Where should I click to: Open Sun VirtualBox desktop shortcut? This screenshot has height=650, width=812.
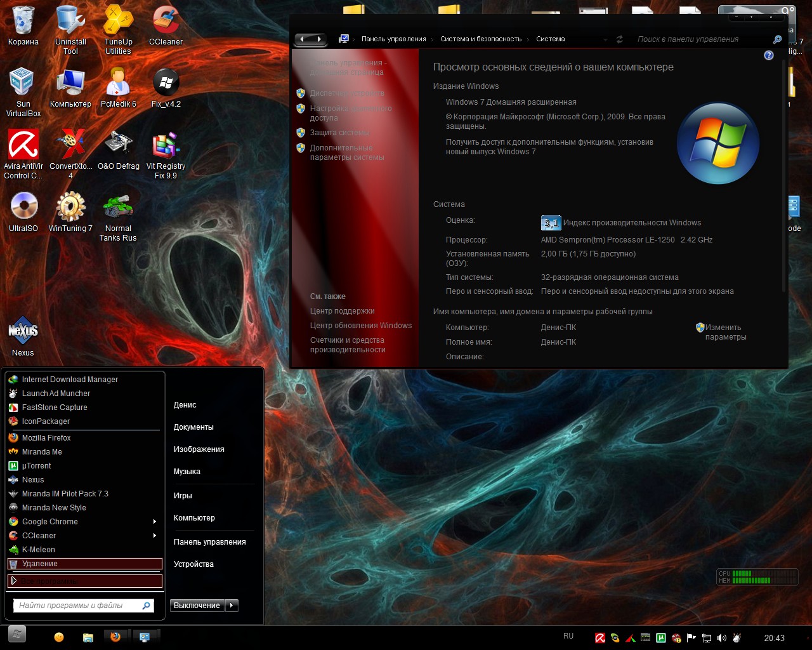pyautogui.click(x=23, y=92)
